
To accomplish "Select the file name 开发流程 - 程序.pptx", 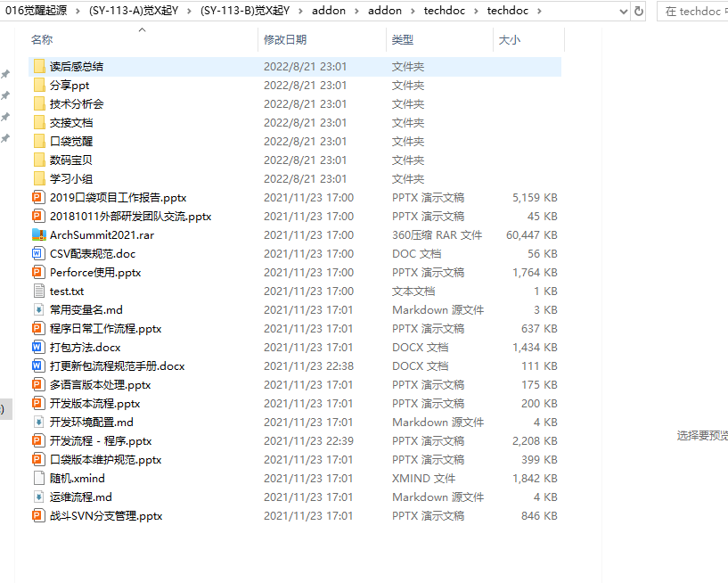I will coord(101,441).
